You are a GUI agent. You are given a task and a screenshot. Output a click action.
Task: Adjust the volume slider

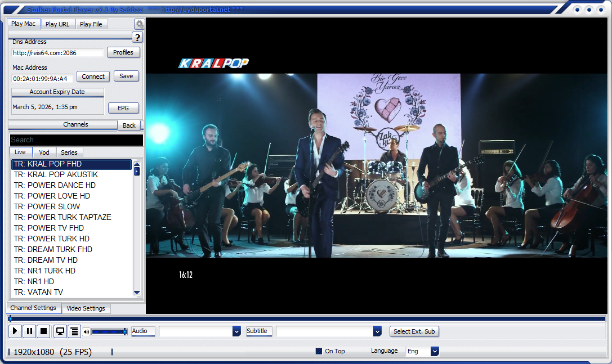(110, 331)
